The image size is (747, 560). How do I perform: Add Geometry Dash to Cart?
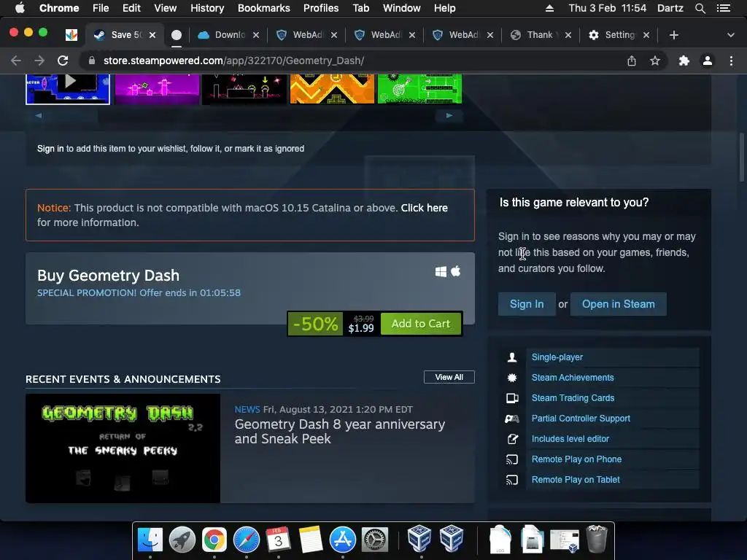click(x=421, y=324)
